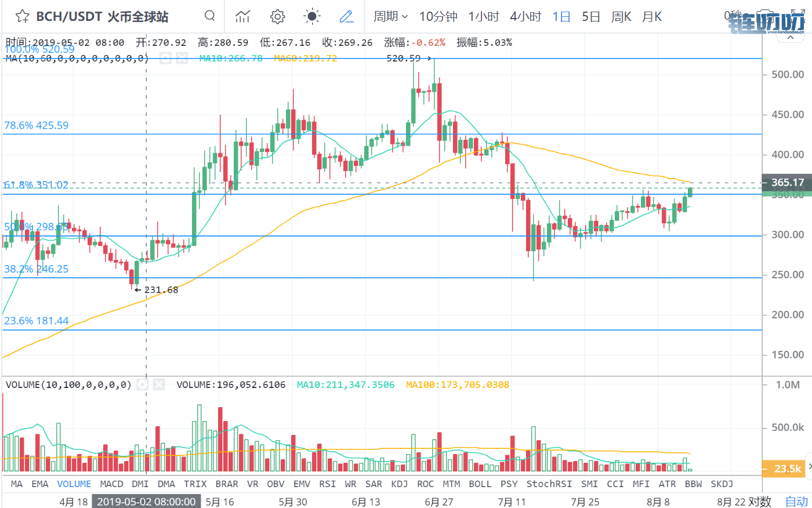Toggle 对数 logarithmic scale
The height and width of the screenshot is (508, 812).
click(x=760, y=502)
